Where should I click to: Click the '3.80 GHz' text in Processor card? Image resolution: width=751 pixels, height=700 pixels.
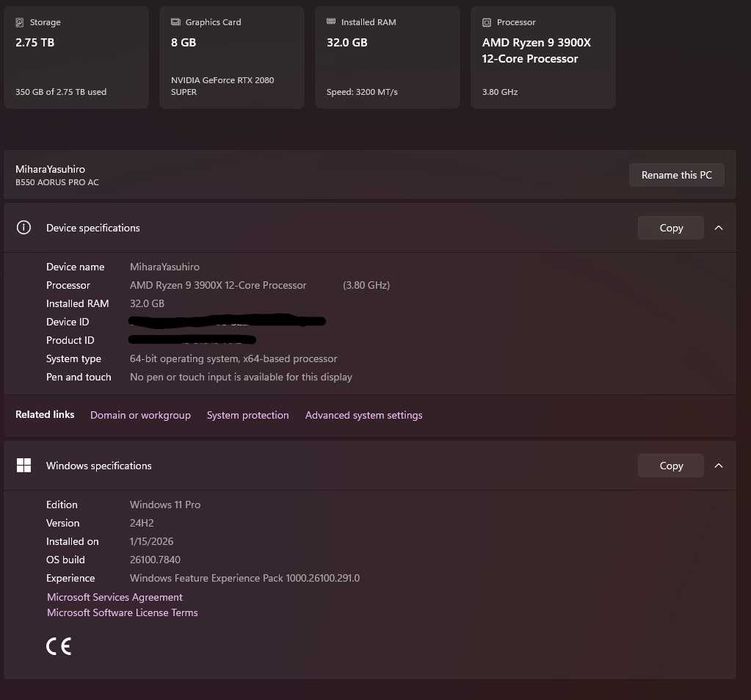click(x=500, y=92)
